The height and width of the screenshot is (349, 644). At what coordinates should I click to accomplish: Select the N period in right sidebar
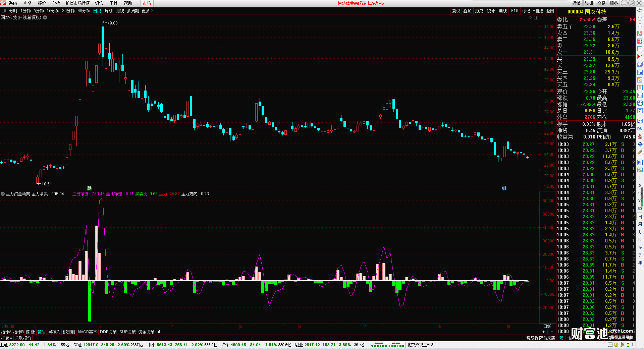click(x=640, y=239)
